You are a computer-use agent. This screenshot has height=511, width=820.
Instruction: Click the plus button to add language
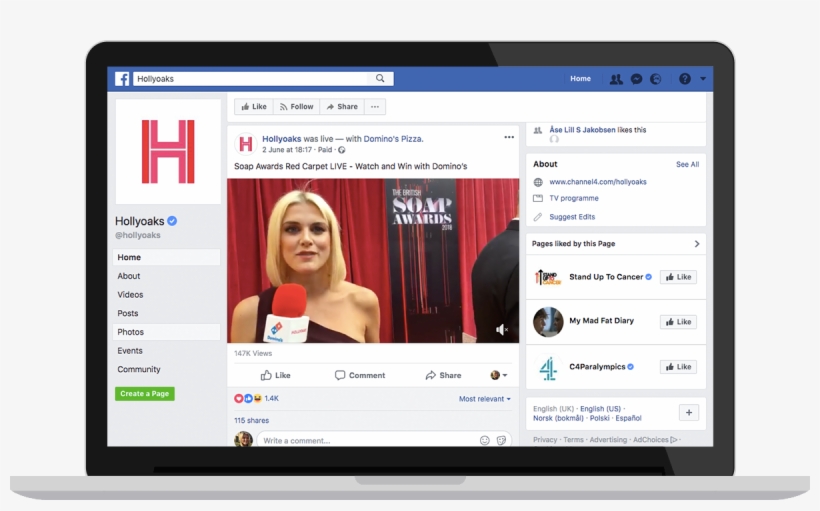tap(689, 413)
